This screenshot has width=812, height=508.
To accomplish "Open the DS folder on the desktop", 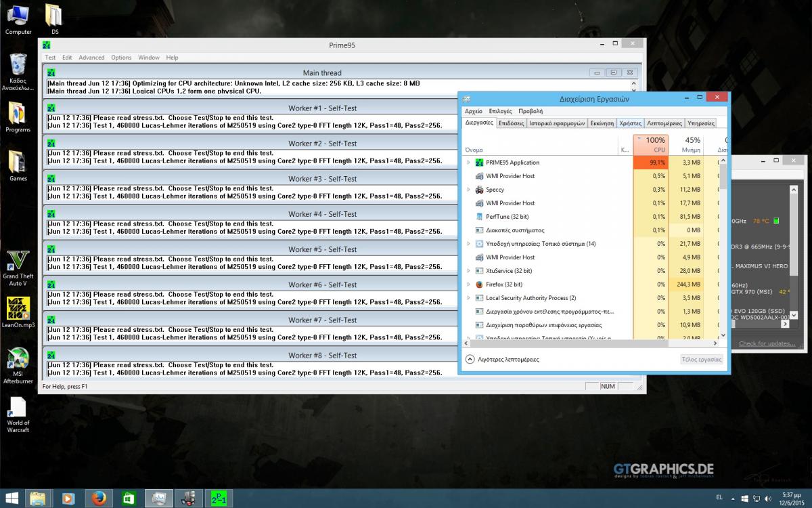I will (54, 19).
